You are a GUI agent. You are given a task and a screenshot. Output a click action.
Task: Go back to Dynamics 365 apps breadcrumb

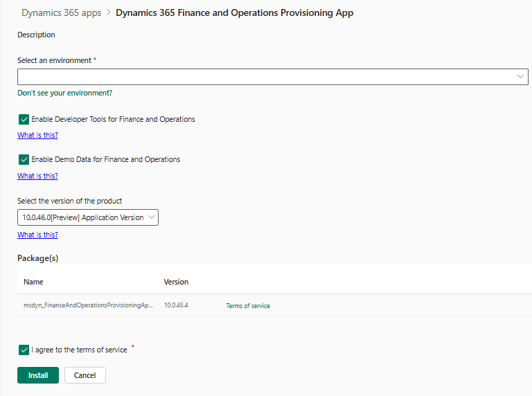[62, 13]
